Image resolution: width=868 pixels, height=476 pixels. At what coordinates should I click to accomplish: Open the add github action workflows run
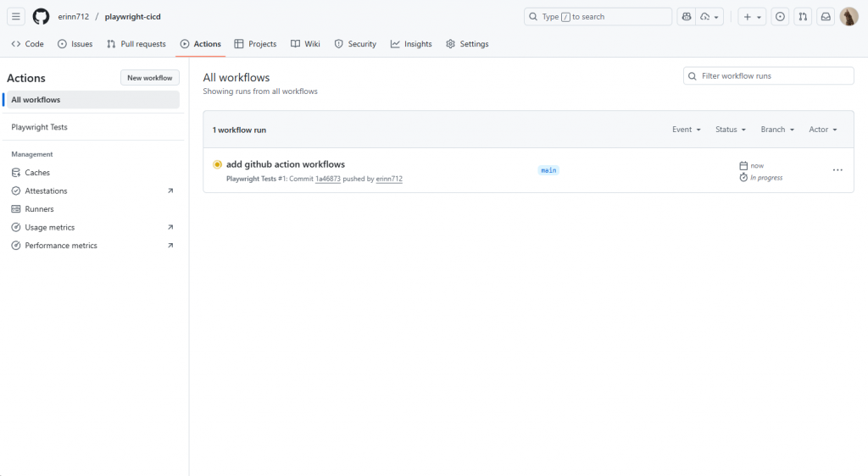click(286, 164)
